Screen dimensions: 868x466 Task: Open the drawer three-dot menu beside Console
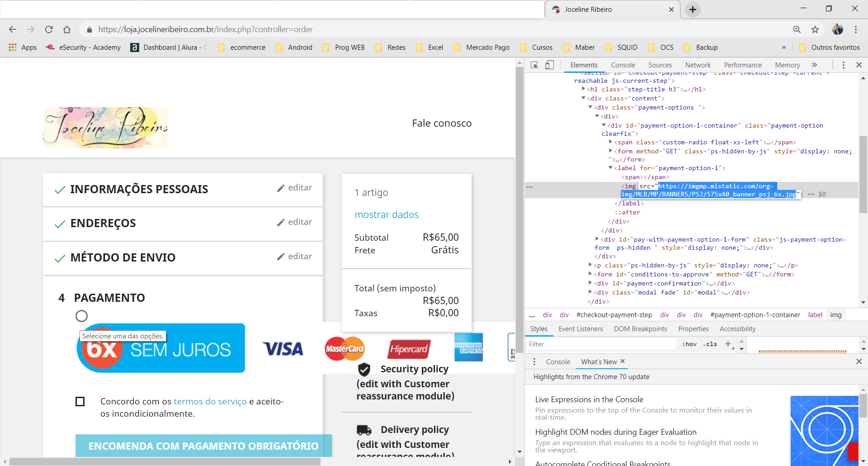[534, 361]
